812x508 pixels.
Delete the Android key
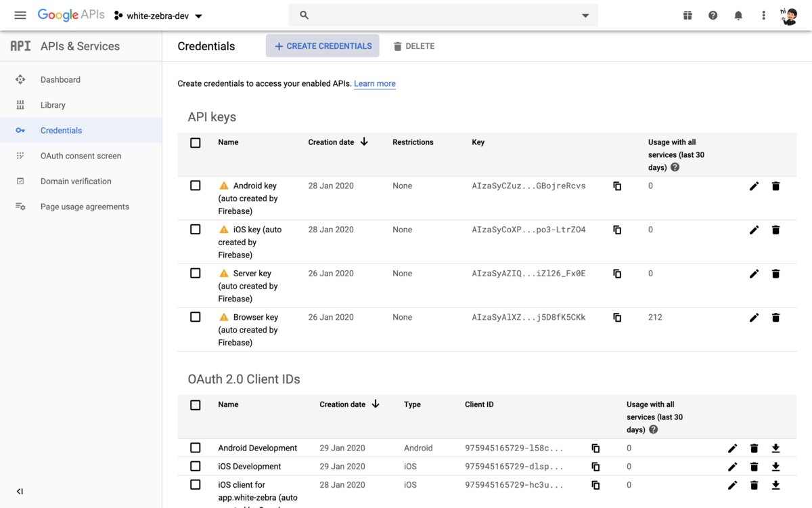coord(775,186)
